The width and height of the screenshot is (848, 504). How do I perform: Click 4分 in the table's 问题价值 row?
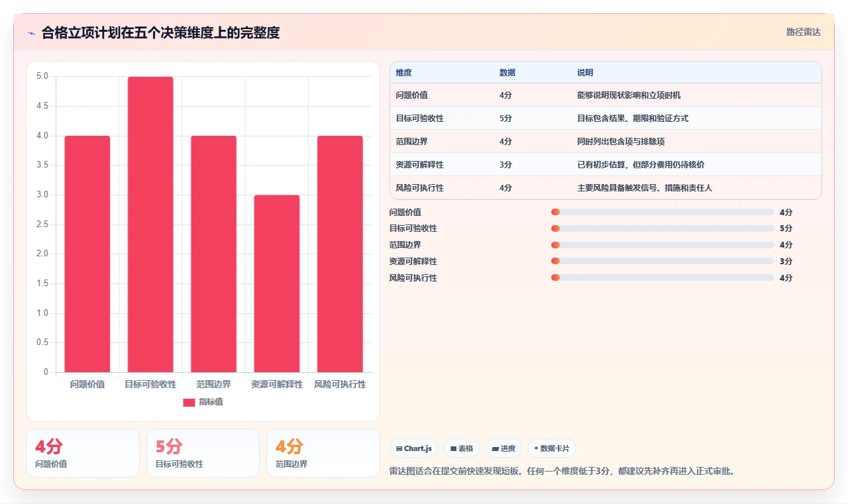pos(505,95)
